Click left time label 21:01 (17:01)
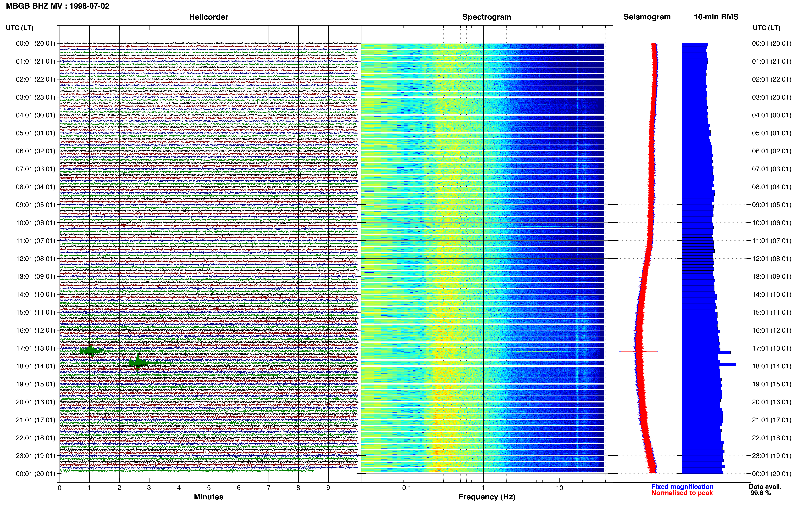The height and width of the screenshot is (508, 812). [x=35, y=420]
